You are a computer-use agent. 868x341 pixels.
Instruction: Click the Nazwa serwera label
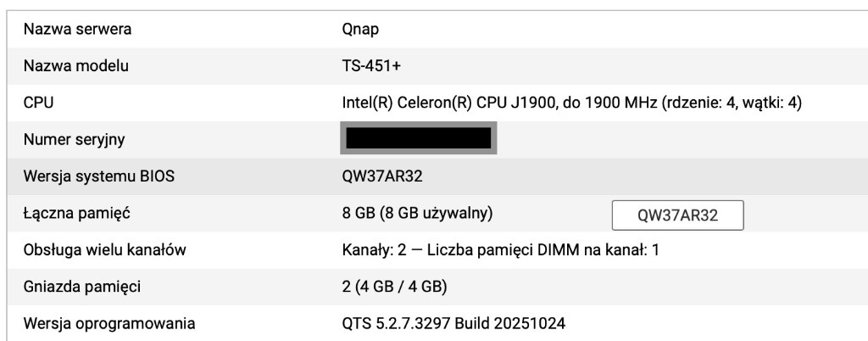(x=77, y=30)
